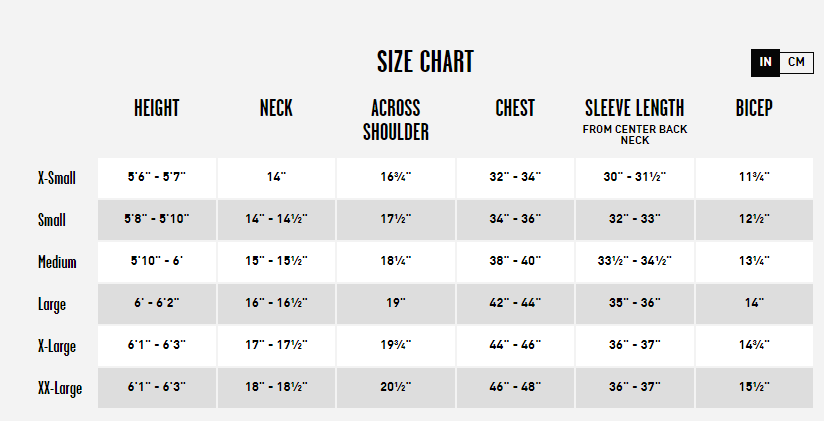Click the CHEST column header
824x421 pixels.
515,108
